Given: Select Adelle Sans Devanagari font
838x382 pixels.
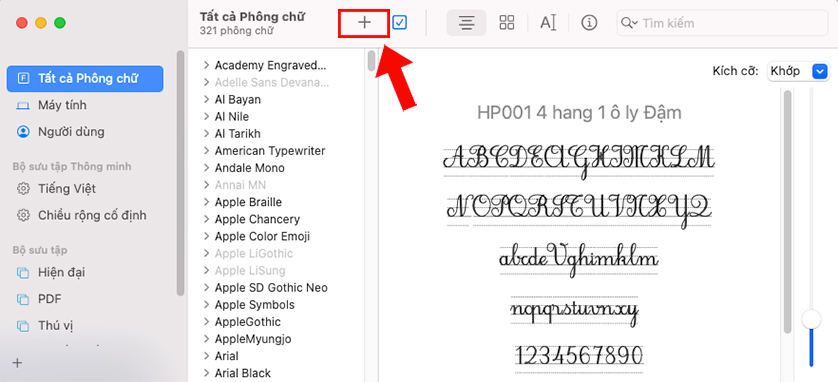Looking at the screenshot, I should click(271, 82).
